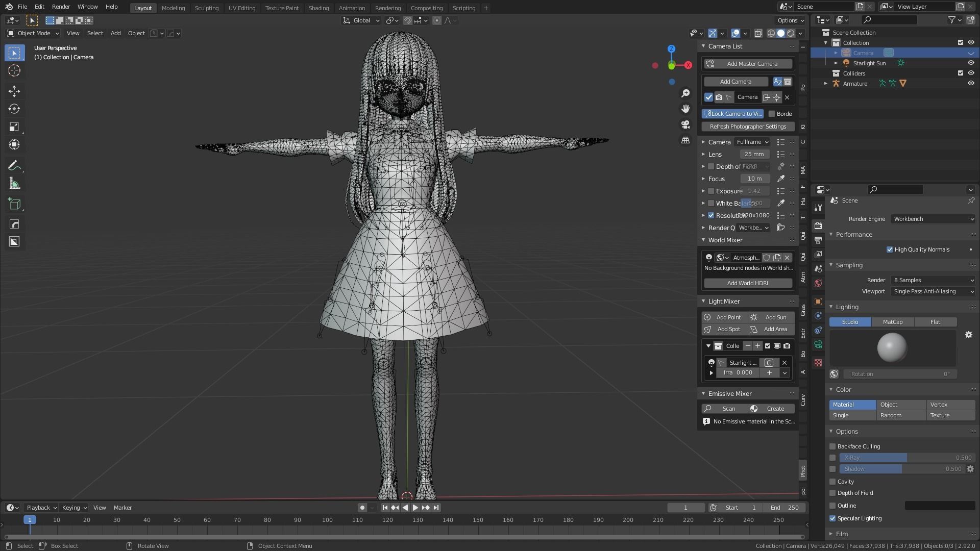The width and height of the screenshot is (980, 551).
Task: Click Refresh Photographer Settings button
Action: (748, 127)
